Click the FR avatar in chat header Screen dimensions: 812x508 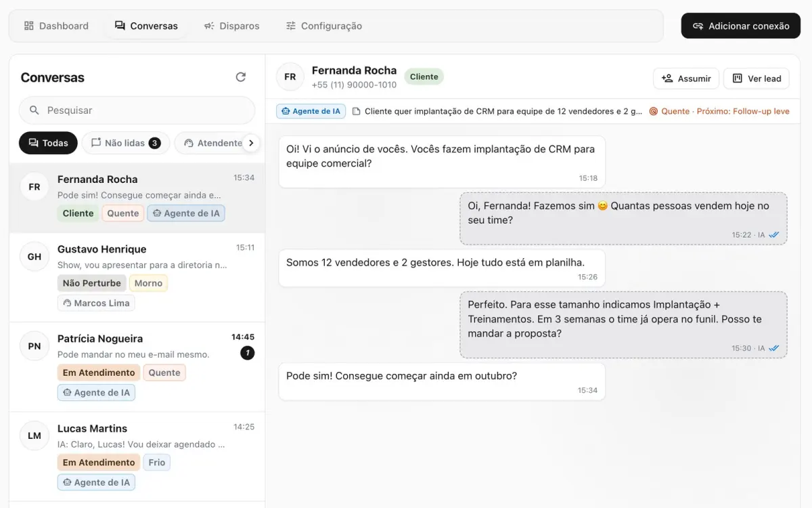(290, 77)
